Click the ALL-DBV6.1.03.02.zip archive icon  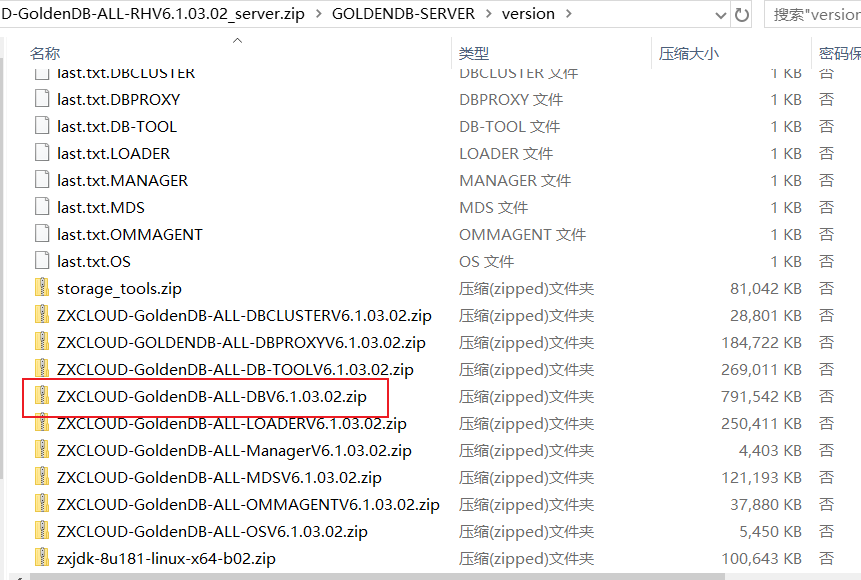tap(42, 395)
